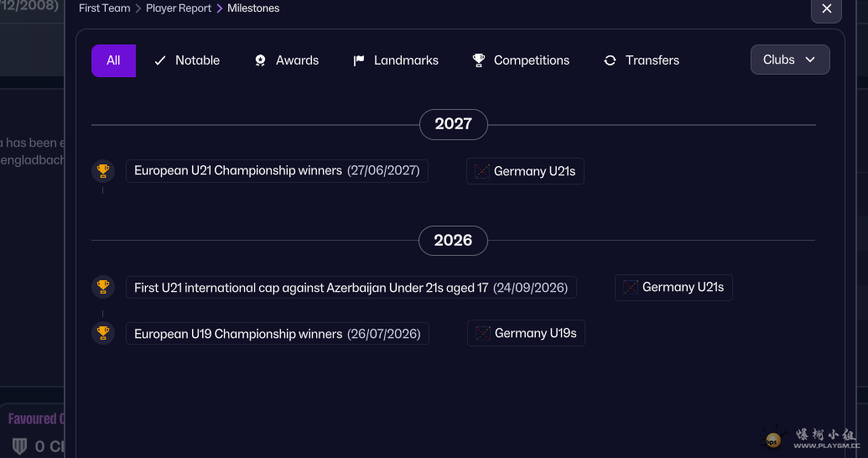This screenshot has height=458, width=868.
Task: Open the Clubs dropdown
Action: click(790, 60)
